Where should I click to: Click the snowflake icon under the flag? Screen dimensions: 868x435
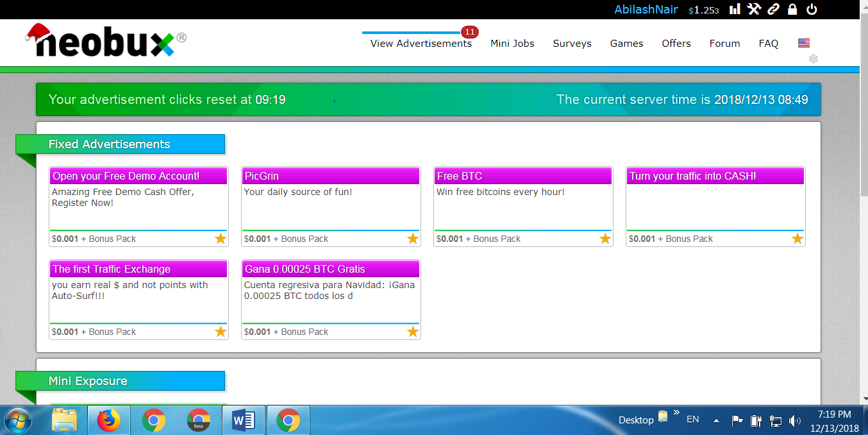(x=814, y=59)
